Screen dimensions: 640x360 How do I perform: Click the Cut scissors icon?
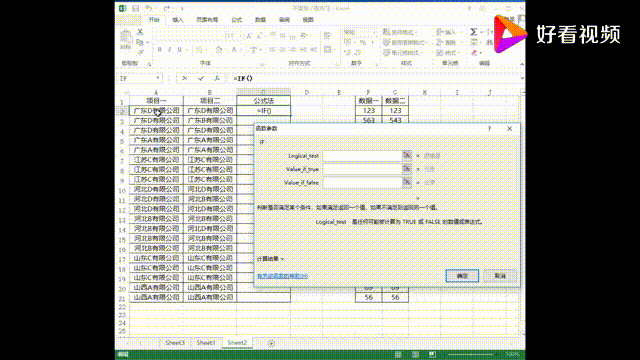pos(140,32)
